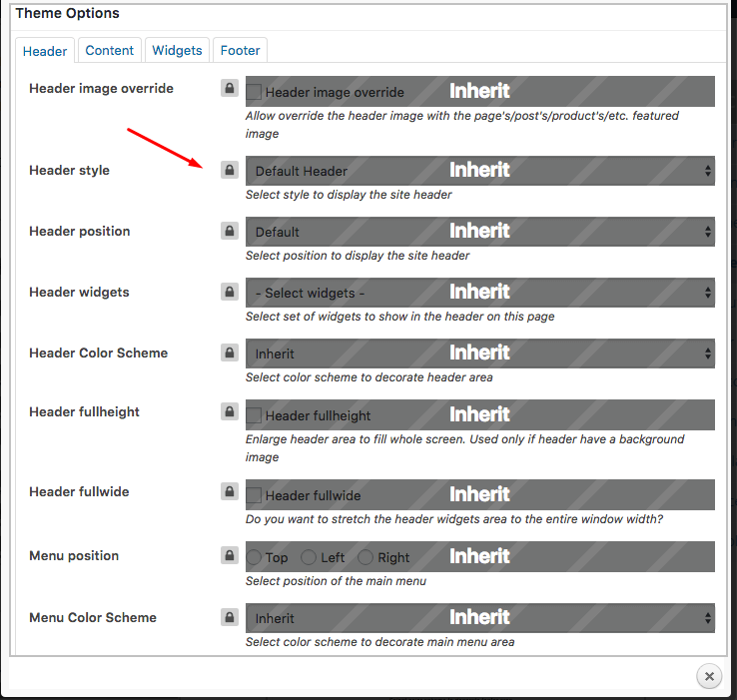Click the Header position label
The width and height of the screenshot is (737, 700).
80,232
